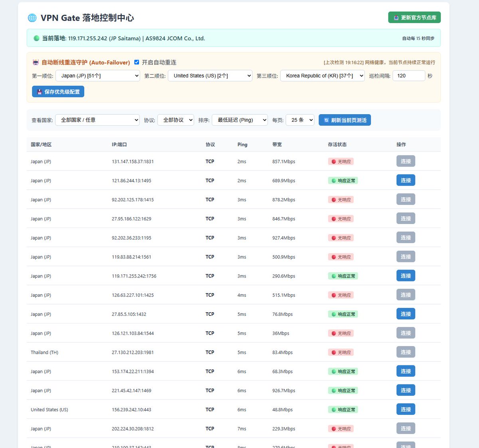Click the Thailand (TH) country cell

tap(44, 353)
